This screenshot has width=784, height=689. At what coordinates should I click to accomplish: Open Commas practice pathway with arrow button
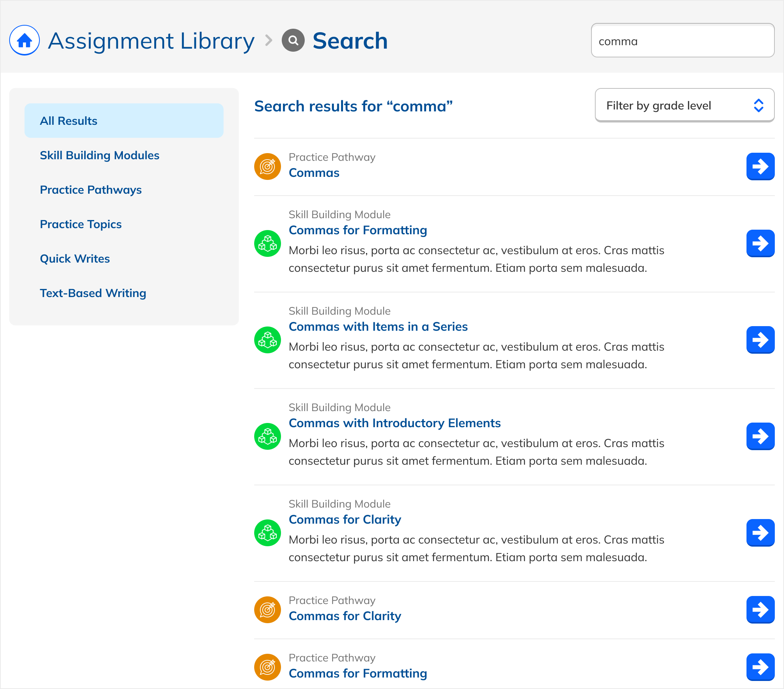click(760, 167)
